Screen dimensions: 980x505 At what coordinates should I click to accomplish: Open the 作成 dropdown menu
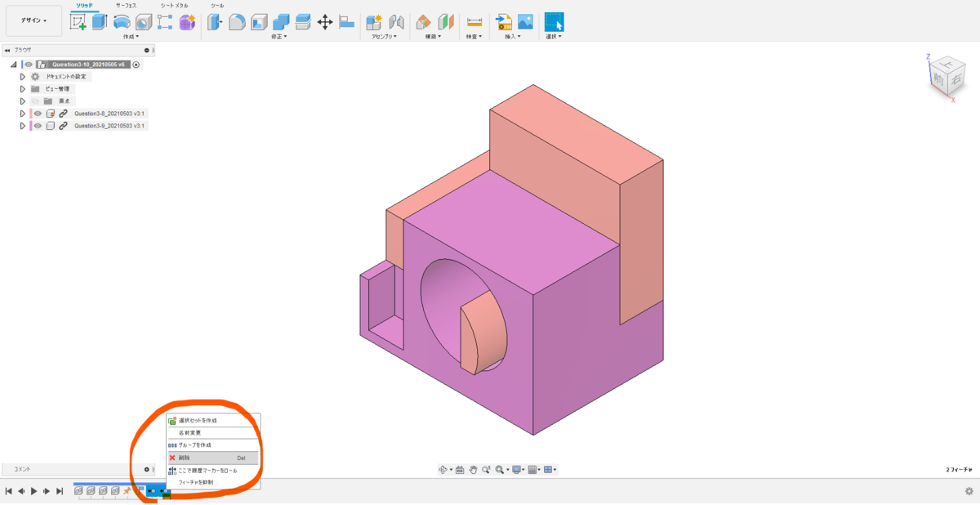point(131,37)
